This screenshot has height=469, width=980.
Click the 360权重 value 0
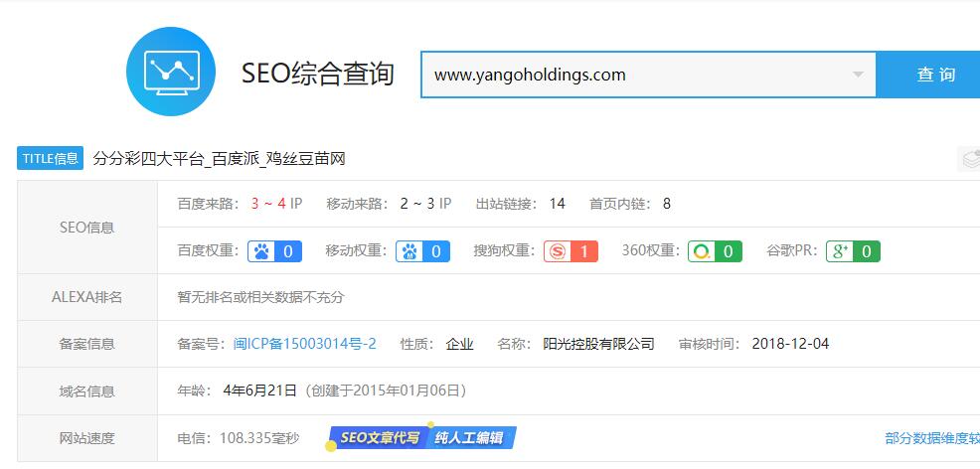[729, 251]
